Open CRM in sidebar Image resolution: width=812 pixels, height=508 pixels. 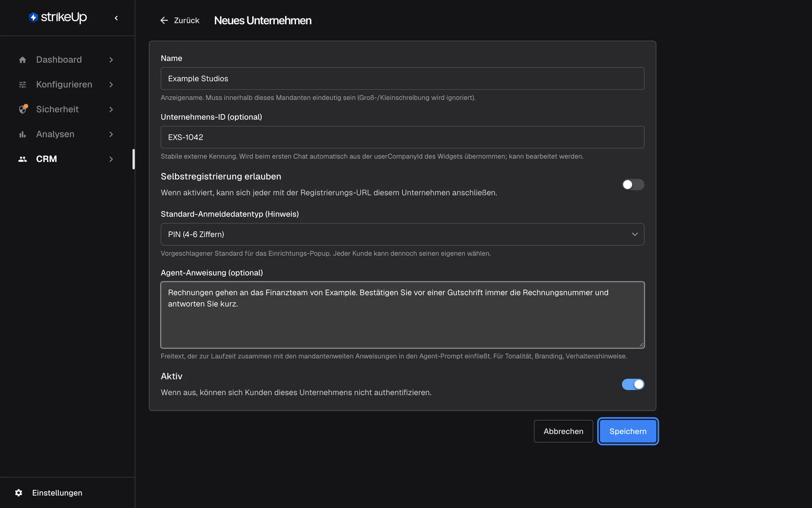pos(66,159)
